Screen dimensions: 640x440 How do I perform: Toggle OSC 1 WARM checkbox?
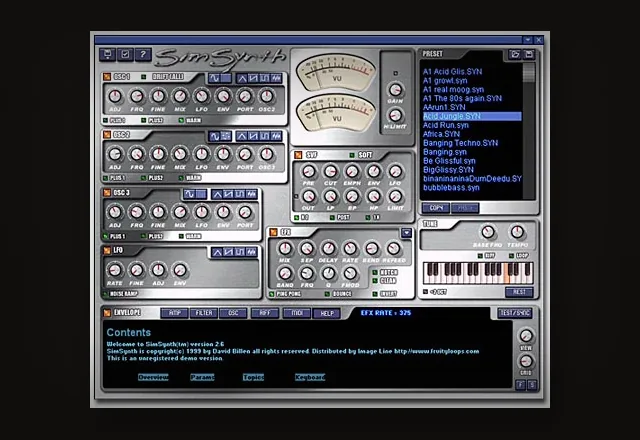coord(181,120)
